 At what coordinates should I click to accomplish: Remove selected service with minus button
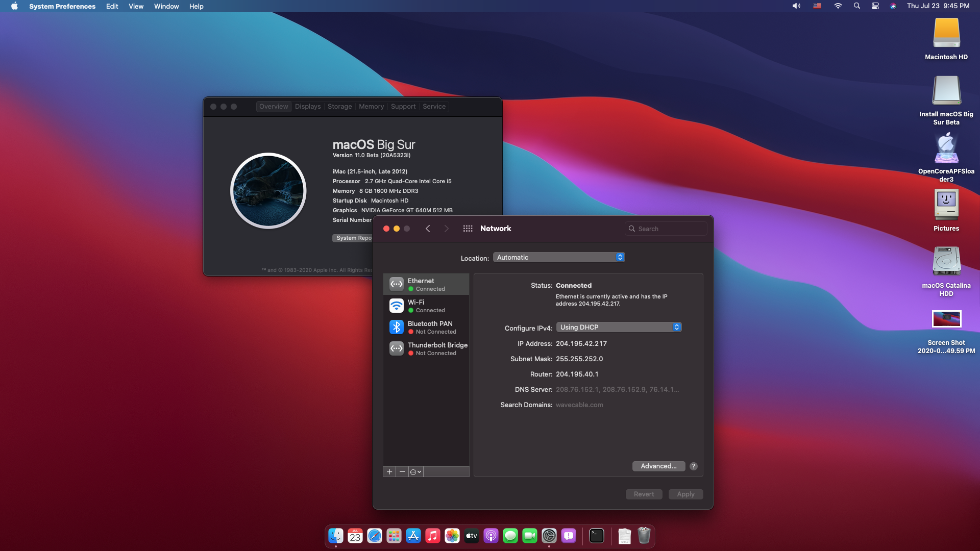tap(402, 472)
